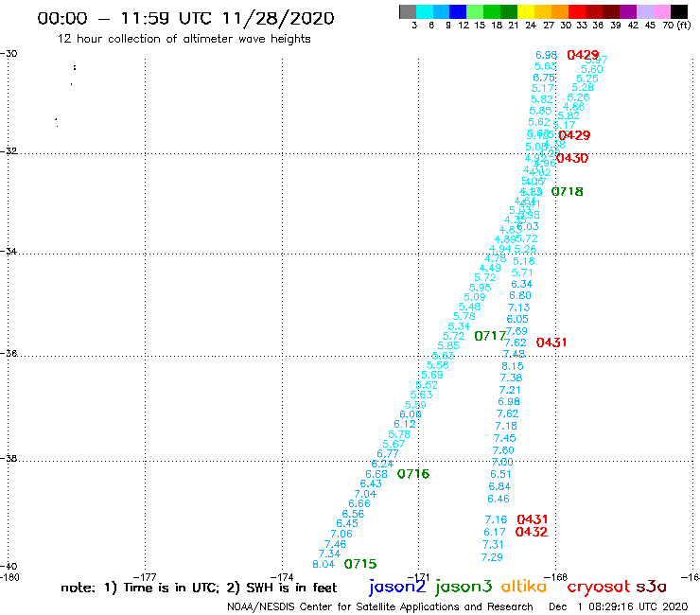Click the wave height value '6.34'

click(522, 284)
